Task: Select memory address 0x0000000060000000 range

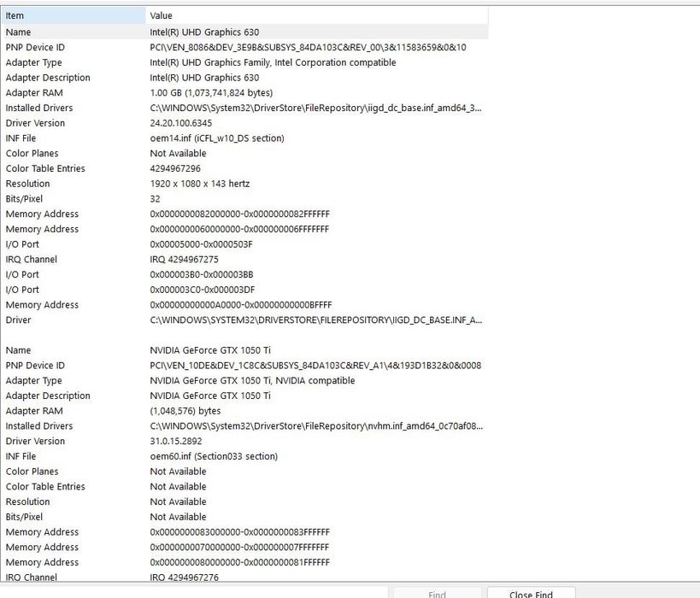Action: [x=239, y=230]
